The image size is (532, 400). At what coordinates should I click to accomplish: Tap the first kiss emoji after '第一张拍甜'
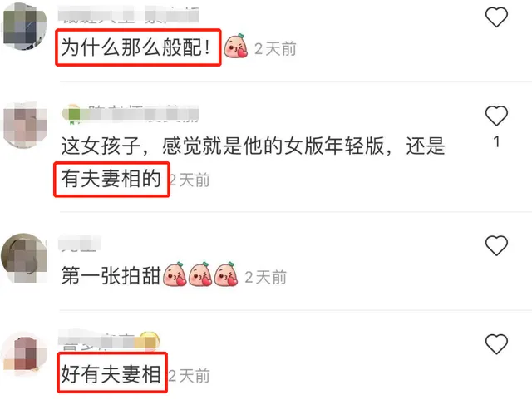(175, 274)
